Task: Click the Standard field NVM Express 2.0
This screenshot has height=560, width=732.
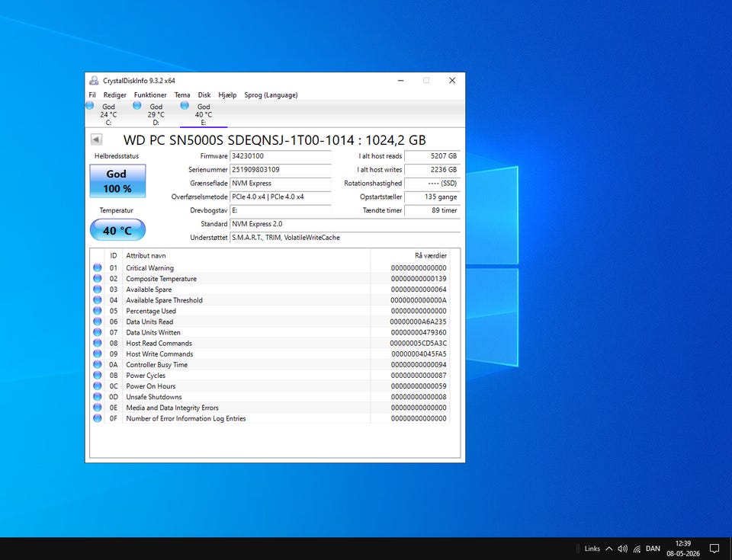Action: (x=345, y=223)
